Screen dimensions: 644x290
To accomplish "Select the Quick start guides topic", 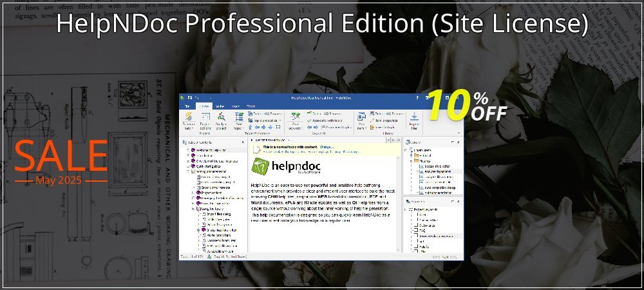I will 208,166.
